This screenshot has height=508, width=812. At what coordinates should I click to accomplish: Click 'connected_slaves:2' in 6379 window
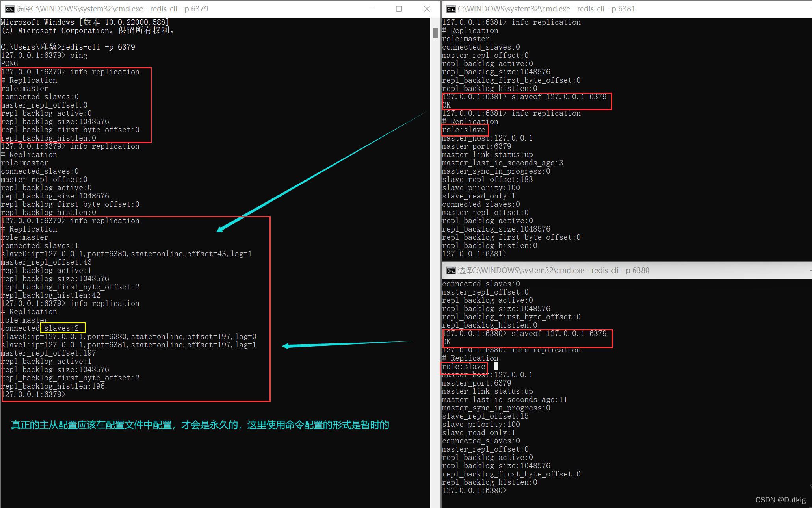coord(40,328)
